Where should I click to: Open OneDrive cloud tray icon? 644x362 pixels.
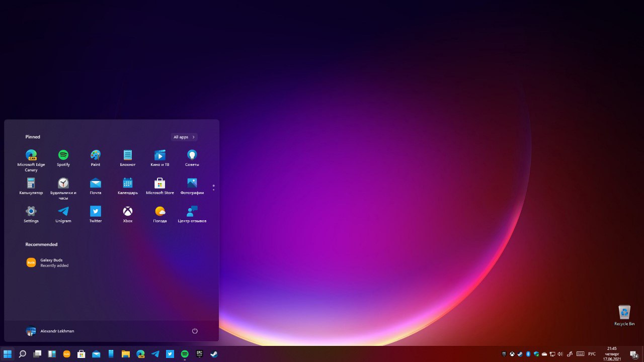point(544,354)
